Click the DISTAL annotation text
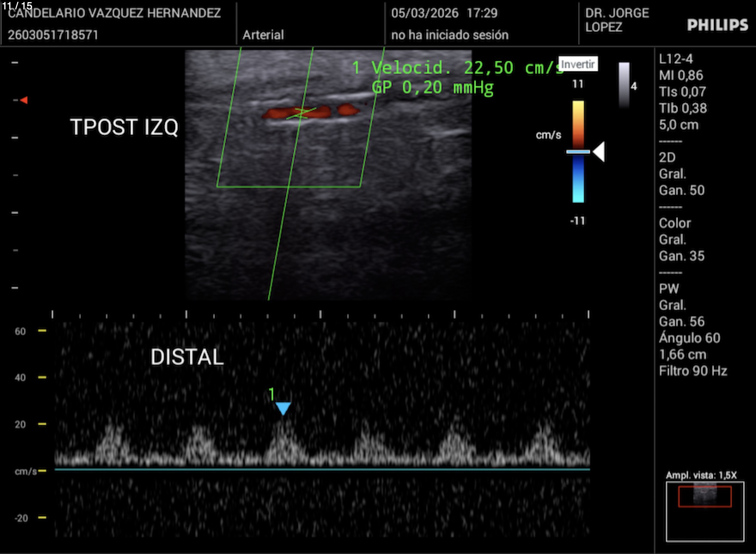The width and height of the screenshot is (756, 554). (x=187, y=357)
